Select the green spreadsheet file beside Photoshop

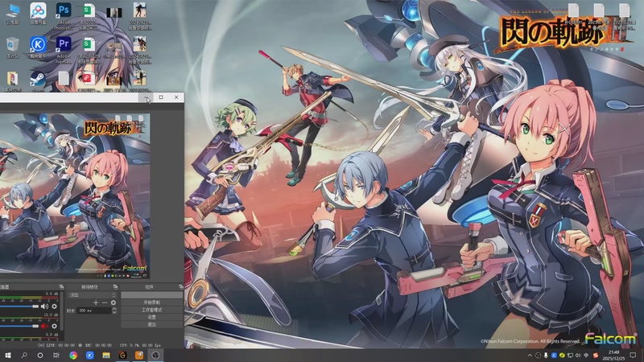[x=89, y=15]
